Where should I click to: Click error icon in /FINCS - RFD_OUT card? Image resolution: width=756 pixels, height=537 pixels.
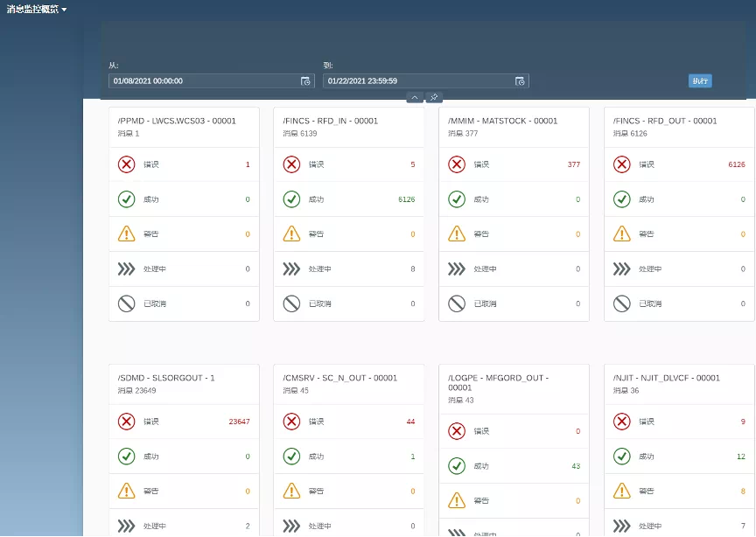click(x=622, y=164)
